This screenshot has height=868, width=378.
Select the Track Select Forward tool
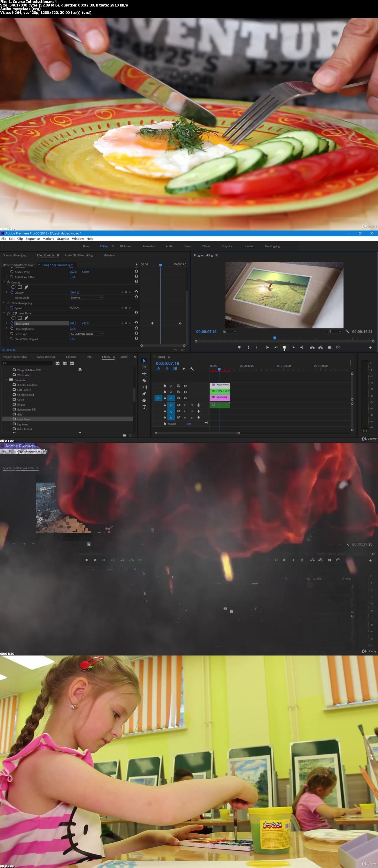pyautogui.click(x=144, y=367)
